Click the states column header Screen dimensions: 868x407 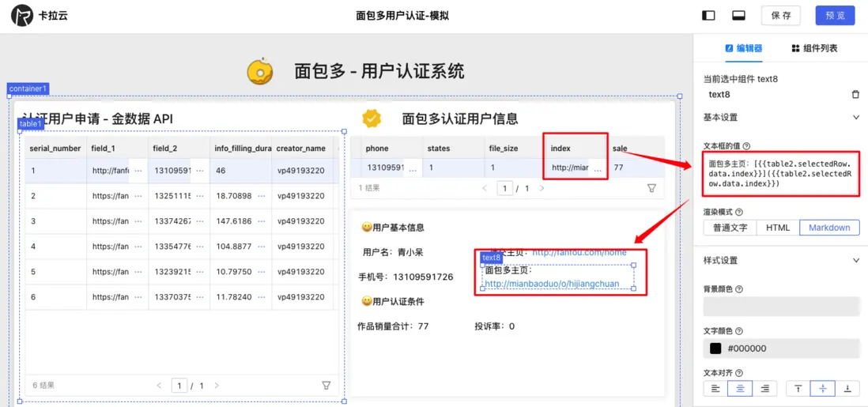452,149
